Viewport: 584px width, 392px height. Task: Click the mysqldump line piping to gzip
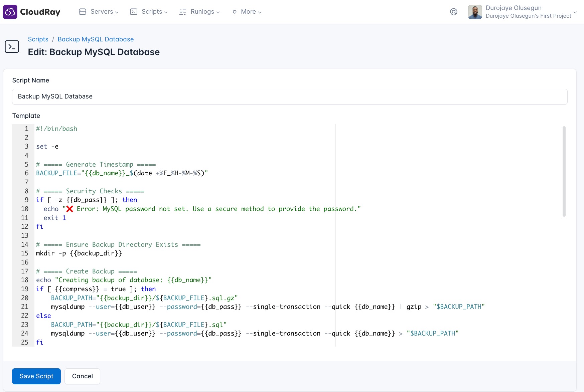click(268, 307)
